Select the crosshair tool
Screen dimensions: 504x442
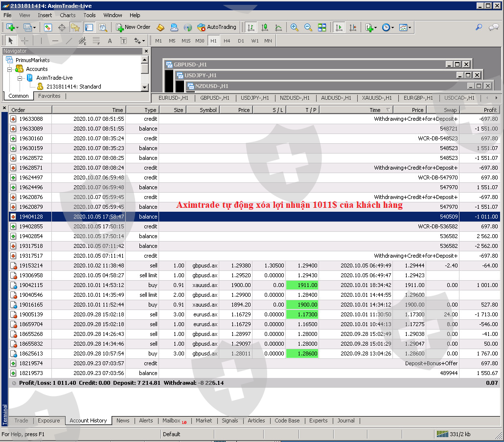click(24, 41)
